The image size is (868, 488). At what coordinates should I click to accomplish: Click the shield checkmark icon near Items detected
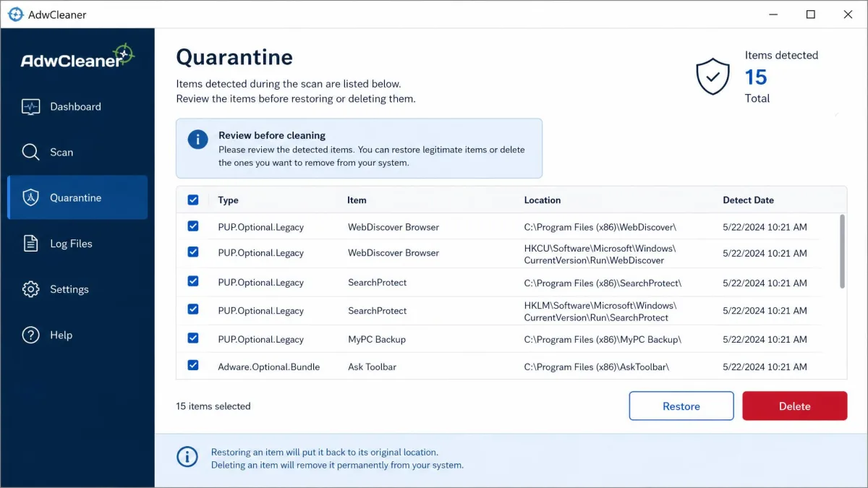(712, 77)
